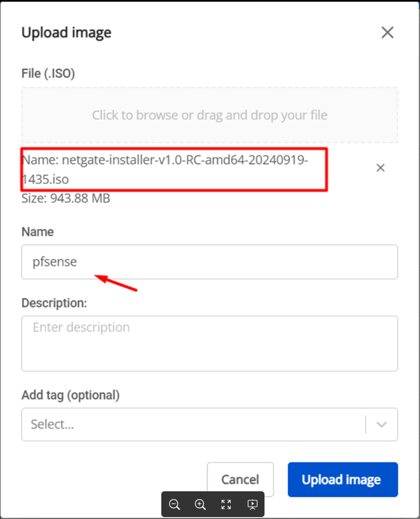This screenshot has height=519, width=420.
Task: Click the Upload image dialog title
Action: click(x=66, y=32)
